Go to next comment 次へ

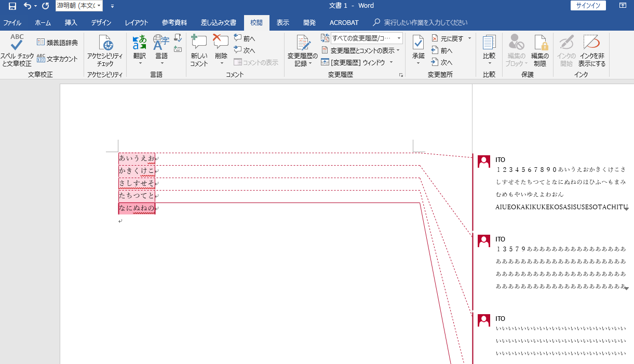[x=244, y=50]
